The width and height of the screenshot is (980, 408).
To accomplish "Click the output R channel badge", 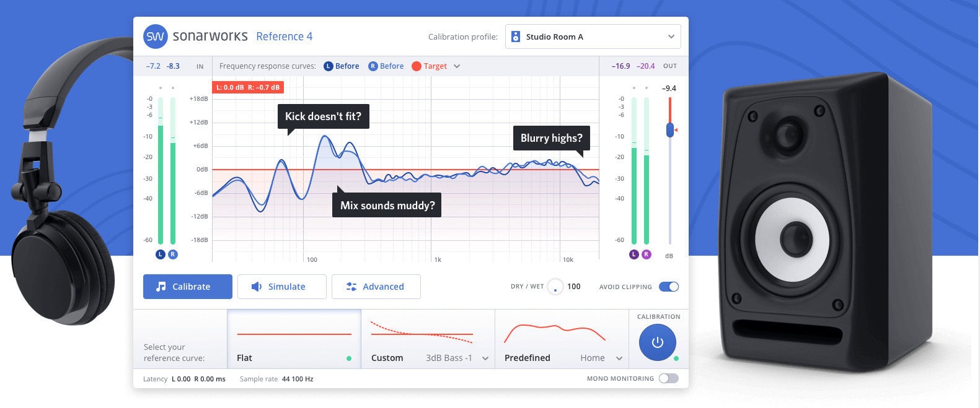I will [x=647, y=254].
